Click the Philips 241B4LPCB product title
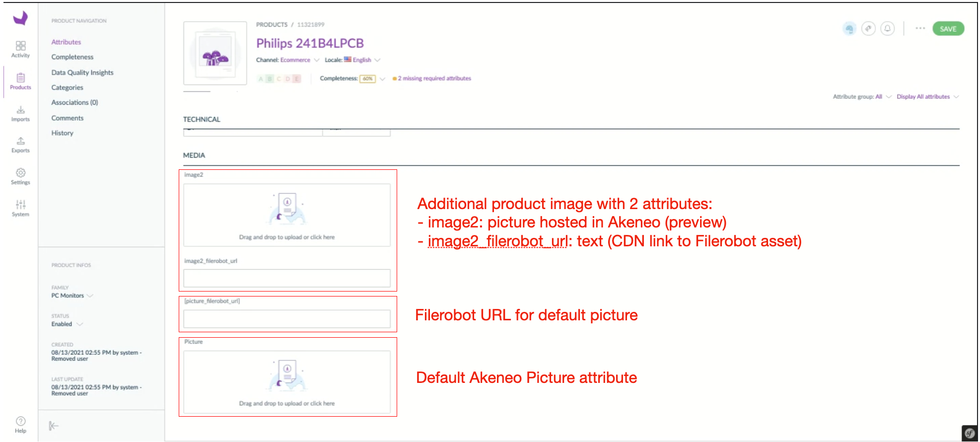 click(x=310, y=43)
